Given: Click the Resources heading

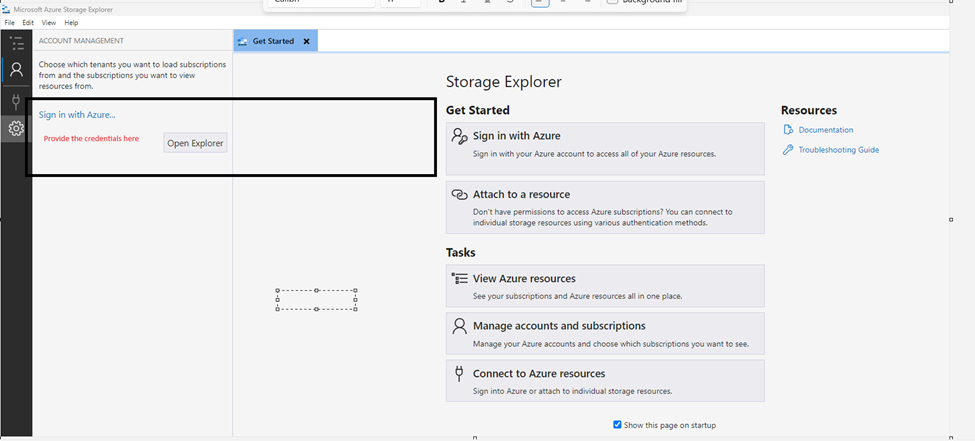Looking at the screenshot, I should pyautogui.click(x=809, y=110).
